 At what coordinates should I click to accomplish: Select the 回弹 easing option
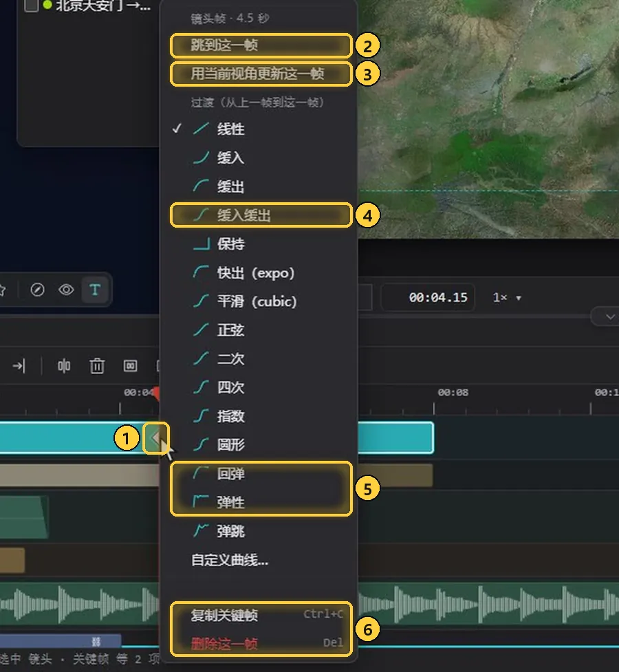(x=259, y=474)
